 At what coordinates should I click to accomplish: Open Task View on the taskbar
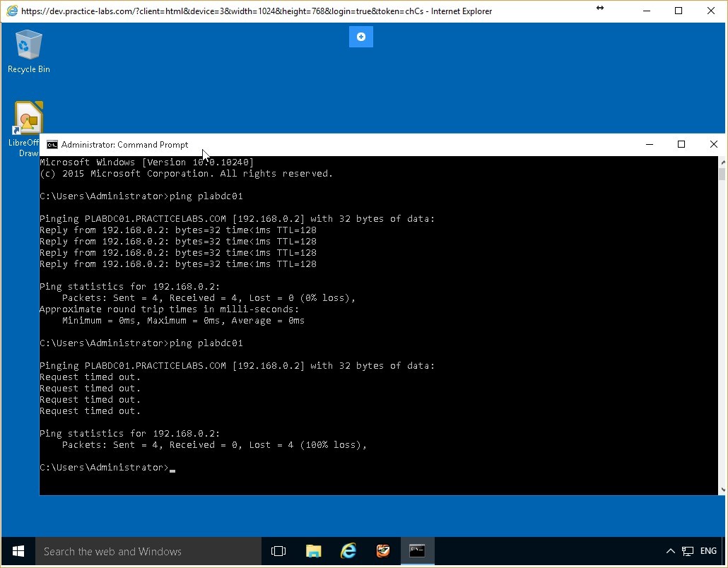click(x=278, y=551)
